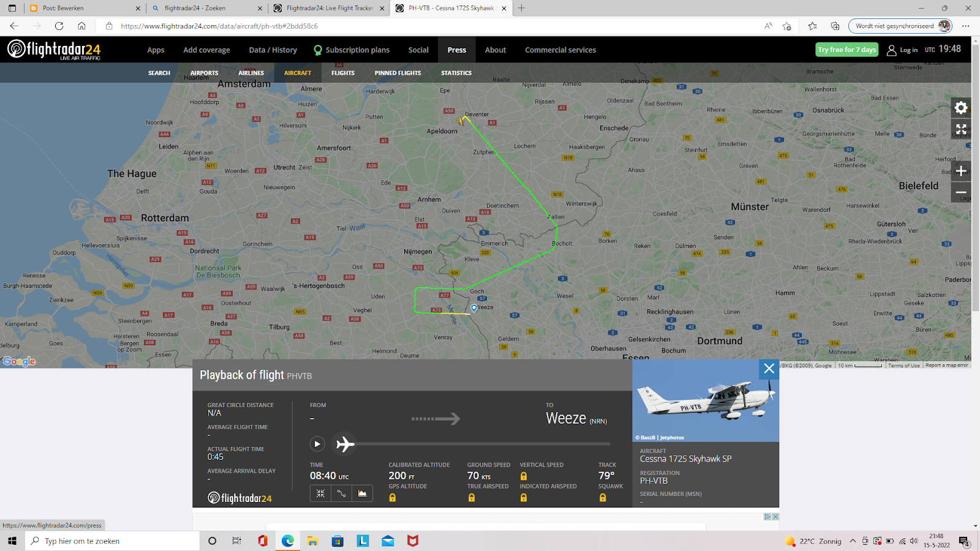The width and height of the screenshot is (980, 551).
Task: Click Report a map error link
Action: (x=947, y=365)
